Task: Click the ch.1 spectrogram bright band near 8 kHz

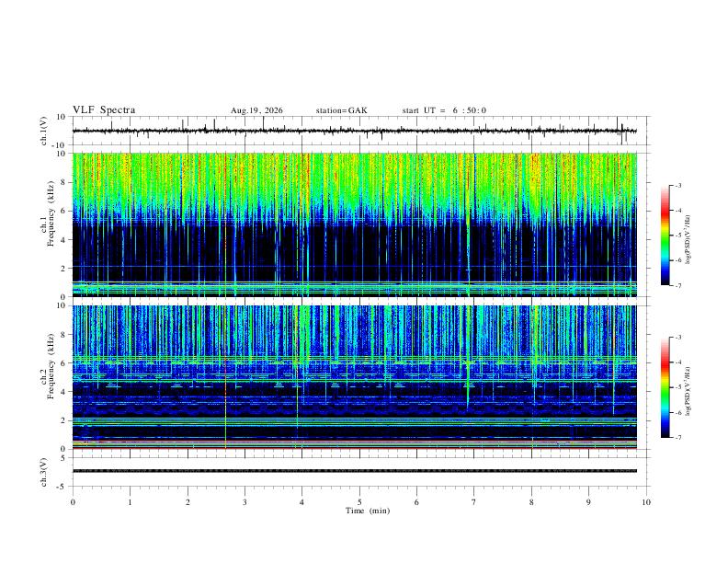Action: [355, 182]
